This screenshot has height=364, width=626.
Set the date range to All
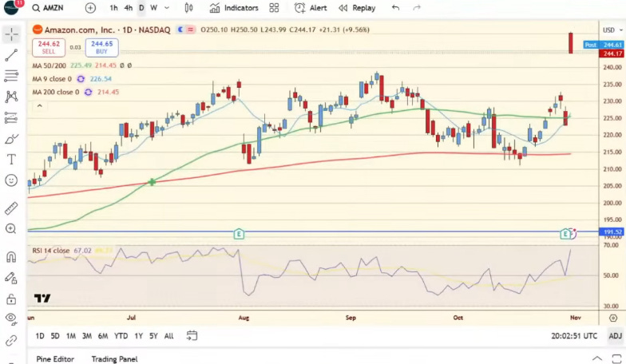169,336
